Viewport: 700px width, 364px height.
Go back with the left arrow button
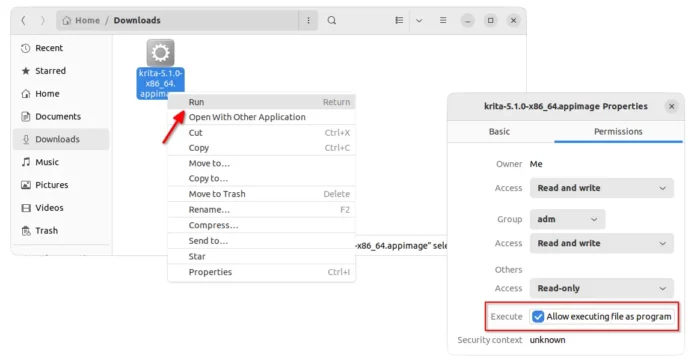coord(24,21)
